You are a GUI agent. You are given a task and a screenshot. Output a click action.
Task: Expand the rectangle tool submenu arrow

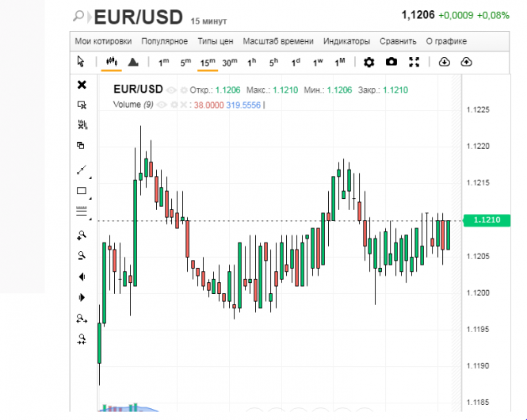tap(90, 199)
